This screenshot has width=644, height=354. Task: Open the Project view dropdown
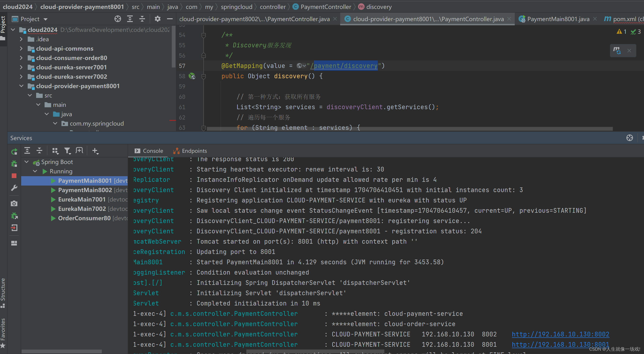pyautogui.click(x=46, y=19)
